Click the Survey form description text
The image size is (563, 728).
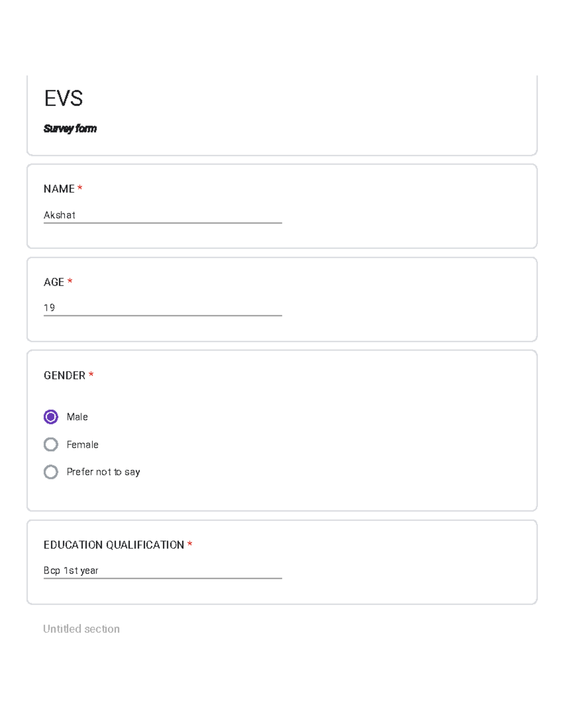(70, 128)
